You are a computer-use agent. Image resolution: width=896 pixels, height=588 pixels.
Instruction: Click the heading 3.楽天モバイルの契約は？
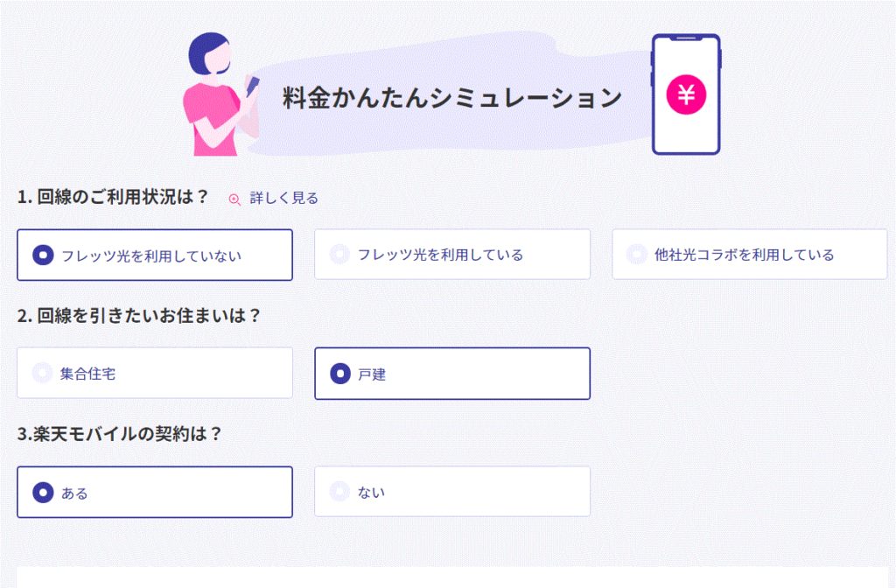(x=119, y=434)
